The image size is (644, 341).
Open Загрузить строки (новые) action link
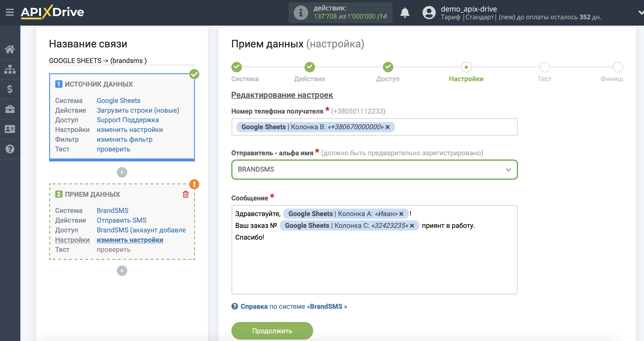pos(138,110)
